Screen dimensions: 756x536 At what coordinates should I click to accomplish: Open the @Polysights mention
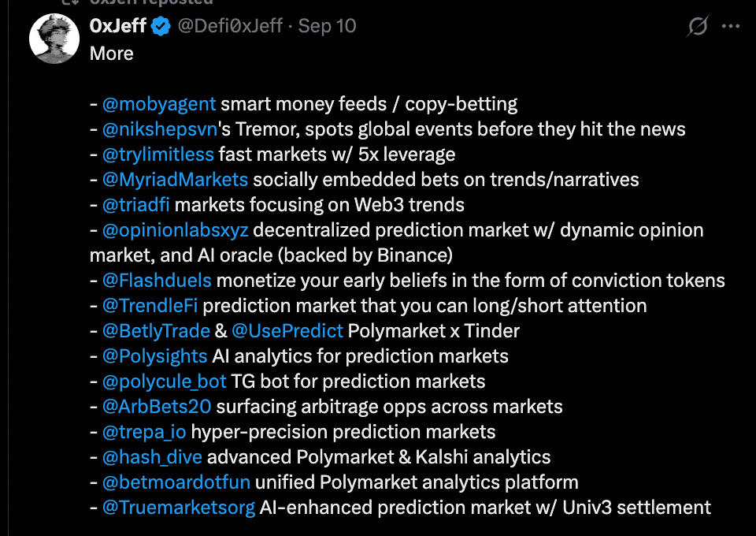point(155,356)
